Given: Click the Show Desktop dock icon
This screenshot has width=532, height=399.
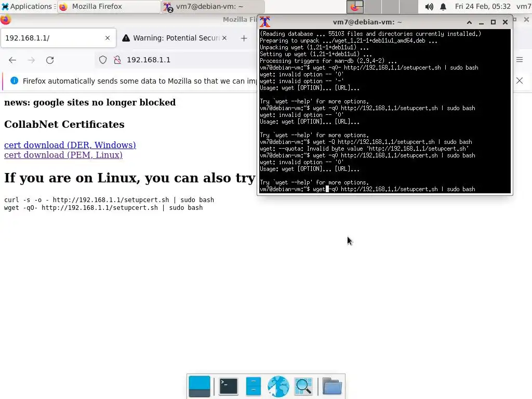Looking at the screenshot, I should [x=199, y=387].
